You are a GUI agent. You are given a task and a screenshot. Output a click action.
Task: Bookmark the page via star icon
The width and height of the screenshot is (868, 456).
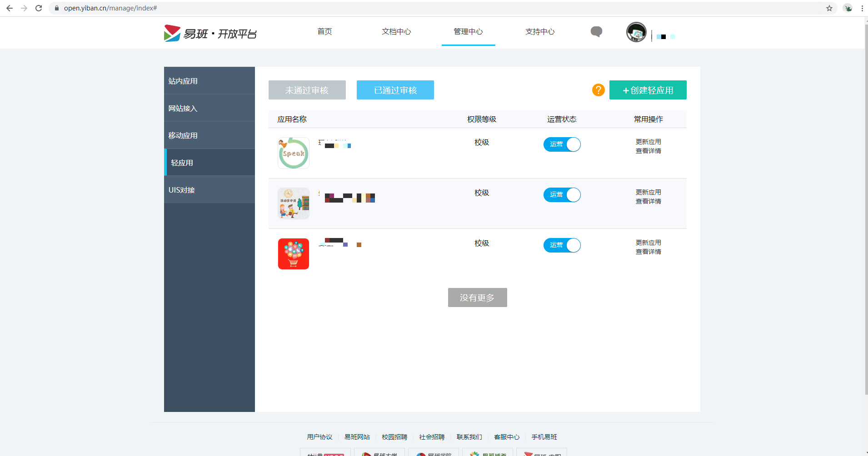830,8
